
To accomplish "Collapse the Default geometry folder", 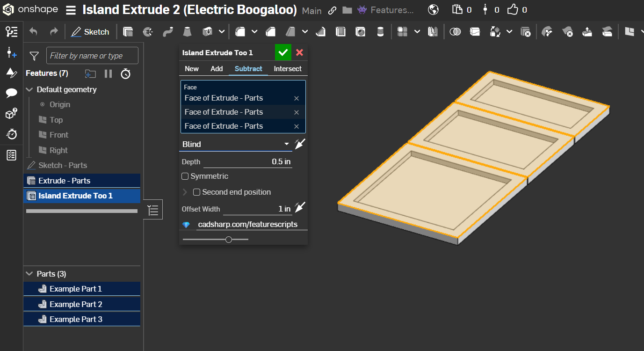I will pyautogui.click(x=29, y=89).
